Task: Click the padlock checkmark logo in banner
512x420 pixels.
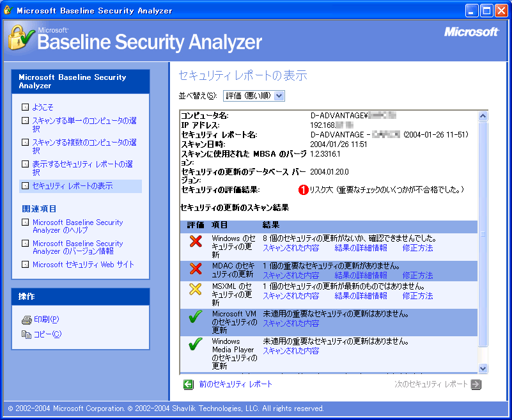Action: pyautogui.click(x=22, y=38)
